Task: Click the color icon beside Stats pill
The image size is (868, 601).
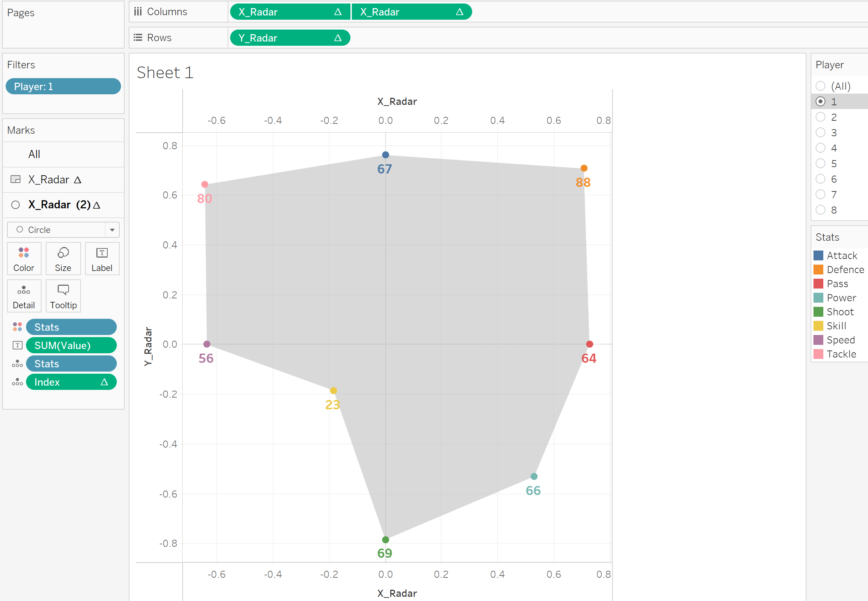Action: [x=17, y=327]
